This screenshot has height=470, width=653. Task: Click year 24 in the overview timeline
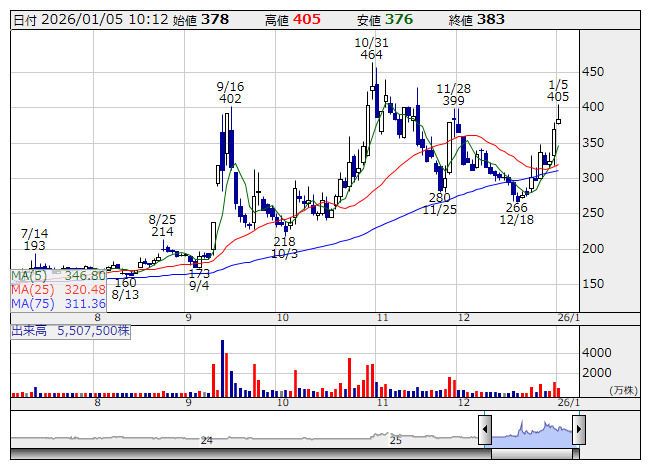(206, 440)
